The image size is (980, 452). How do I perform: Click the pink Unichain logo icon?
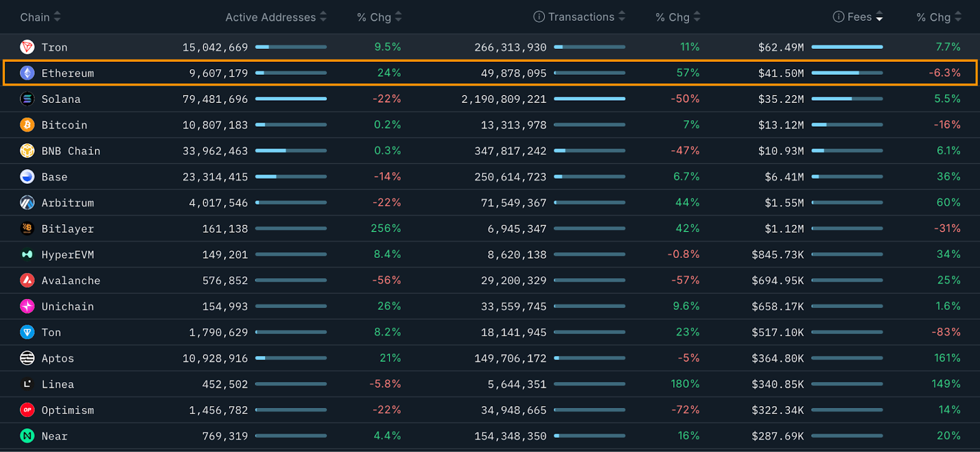pyautogui.click(x=27, y=306)
